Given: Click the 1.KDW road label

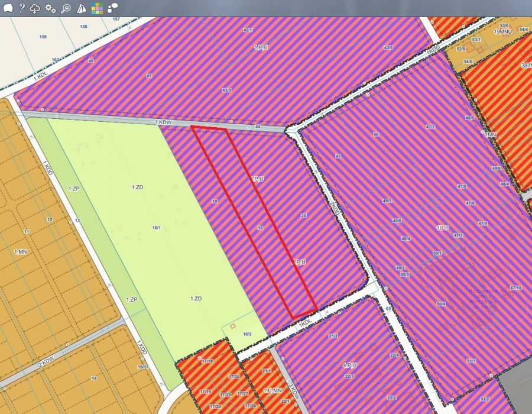Looking at the screenshot, I should tap(163, 122).
